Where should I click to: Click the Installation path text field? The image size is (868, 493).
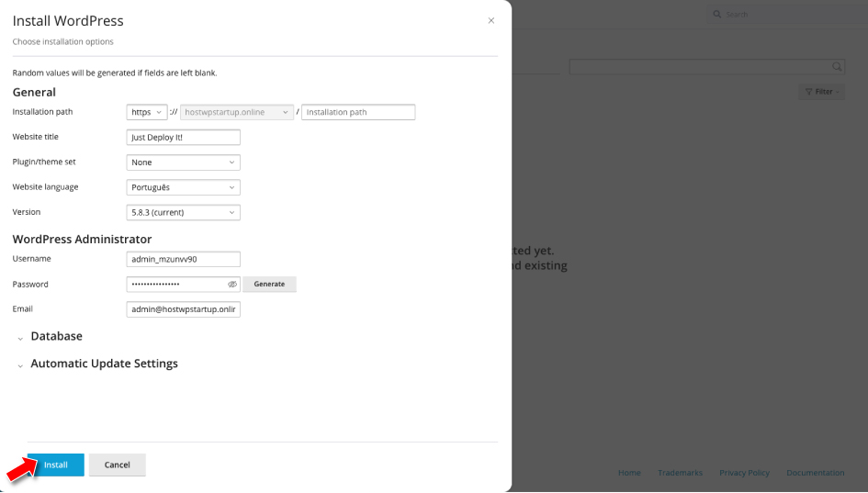point(358,112)
